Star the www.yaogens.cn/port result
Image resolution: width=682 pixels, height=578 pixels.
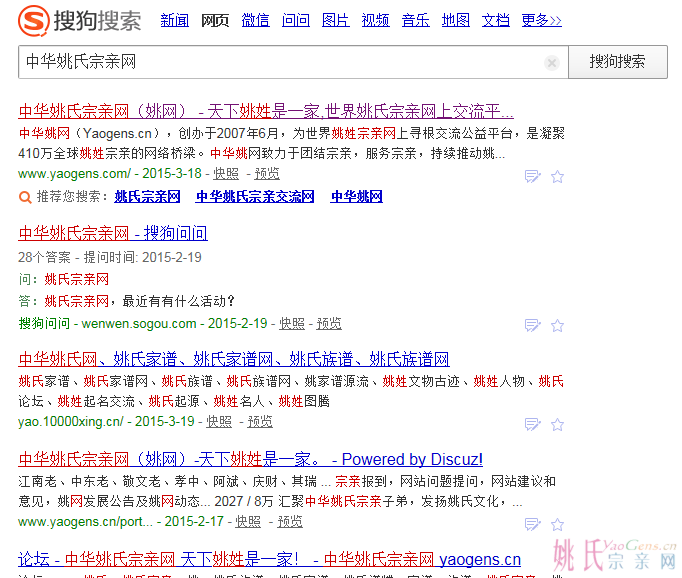[x=557, y=525]
